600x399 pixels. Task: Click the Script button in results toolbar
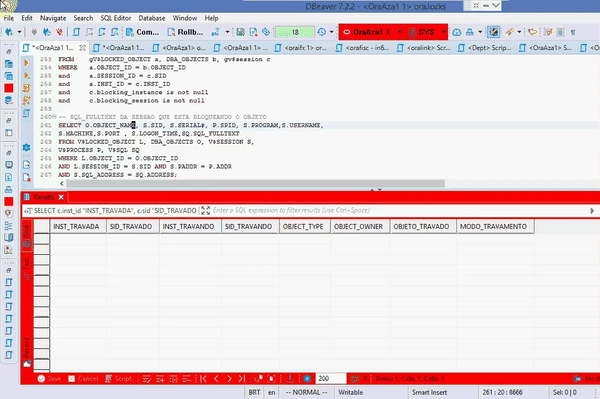point(118,378)
